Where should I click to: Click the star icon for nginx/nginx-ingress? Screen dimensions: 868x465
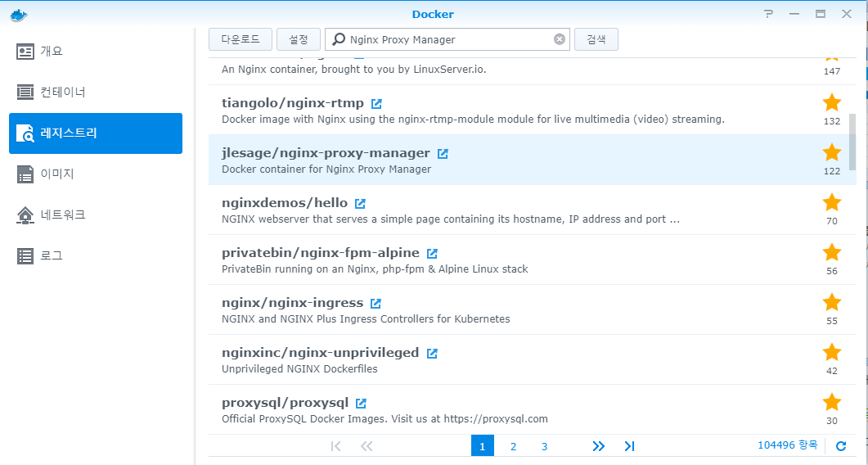(831, 302)
